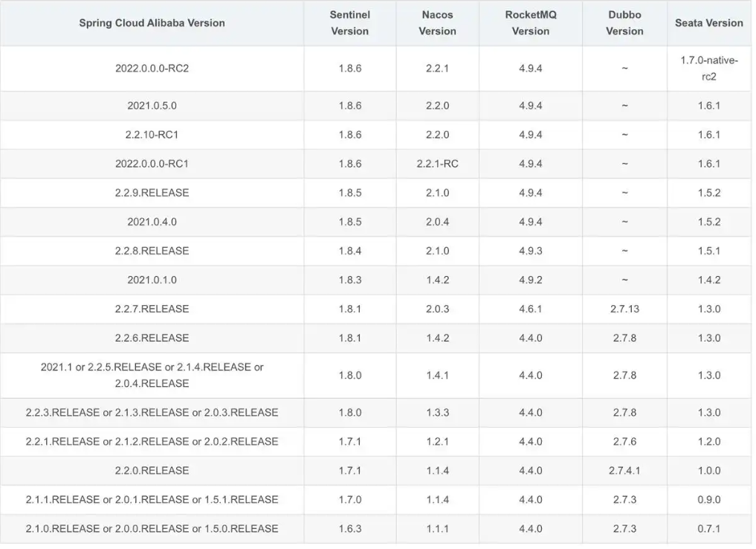Click Nacos 1.1.4 in the 2.2.0.RELEASE row
The image size is (756, 549).
pyautogui.click(x=437, y=470)
